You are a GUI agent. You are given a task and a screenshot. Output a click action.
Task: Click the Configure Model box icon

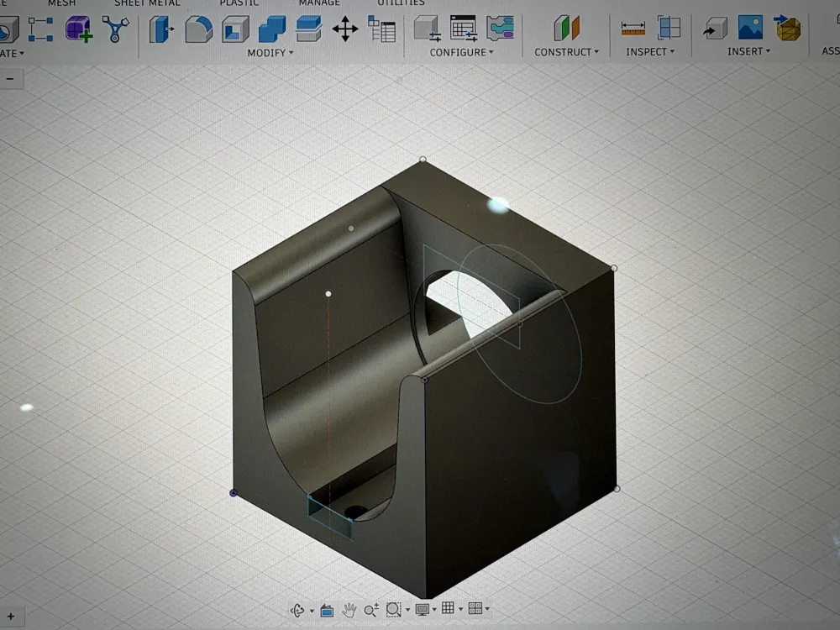pyautogui.click(x=427, y=29)
